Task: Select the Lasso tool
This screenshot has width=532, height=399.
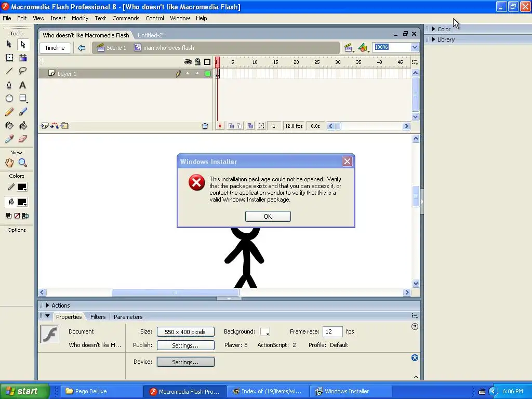Action: [x=23, y=71]
